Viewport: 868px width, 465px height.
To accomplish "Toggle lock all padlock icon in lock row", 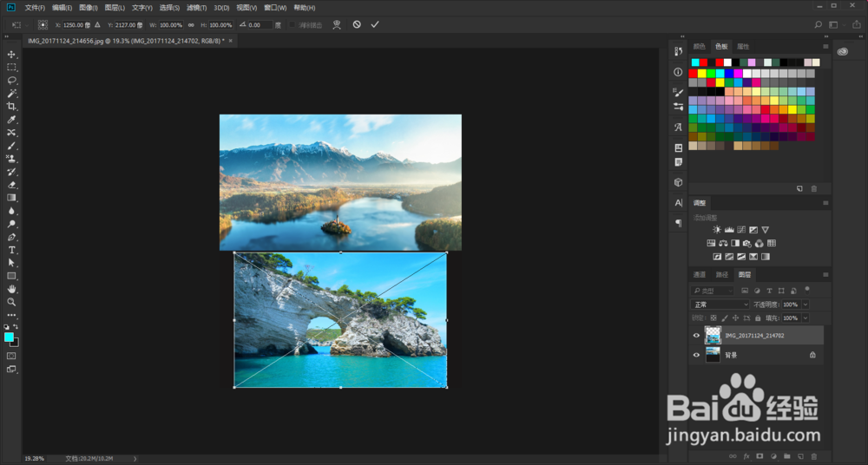I will pos(758,318).
